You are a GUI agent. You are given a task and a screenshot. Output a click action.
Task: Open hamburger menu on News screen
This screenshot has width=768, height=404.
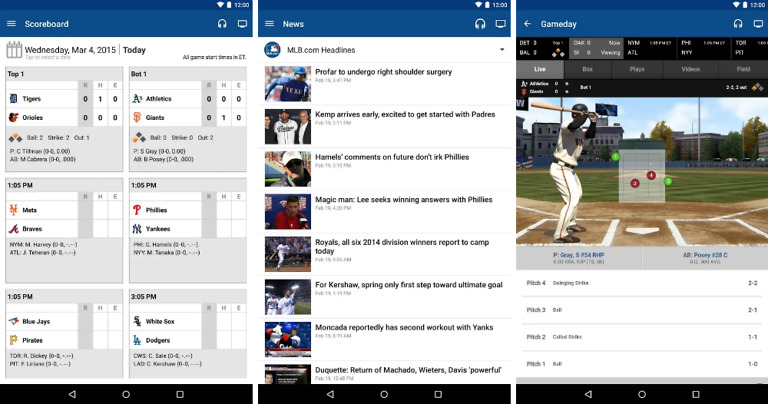point(269,23)
